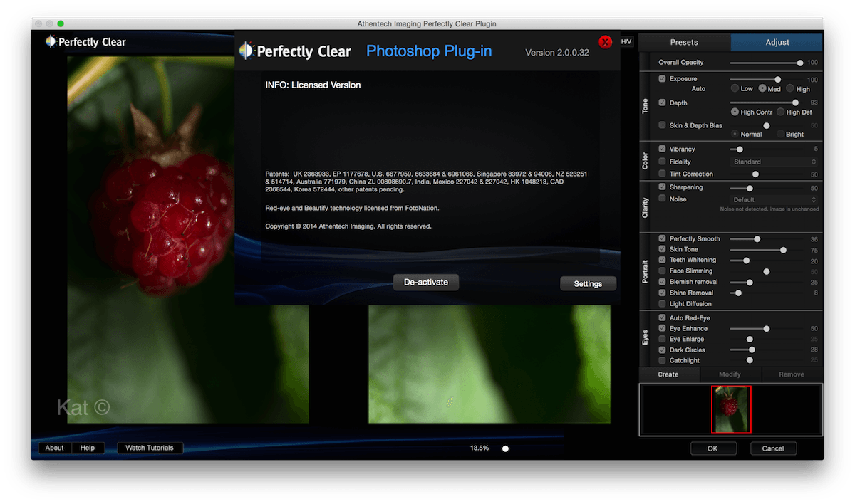The width and height of the screenshot is (855, 504).
Task: Click the green window zoom button
Action: click(x=61, y=23)
